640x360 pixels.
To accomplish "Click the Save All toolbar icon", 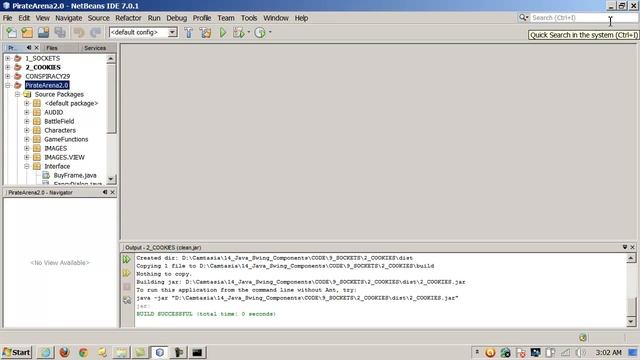I will [x=60, y=32].
